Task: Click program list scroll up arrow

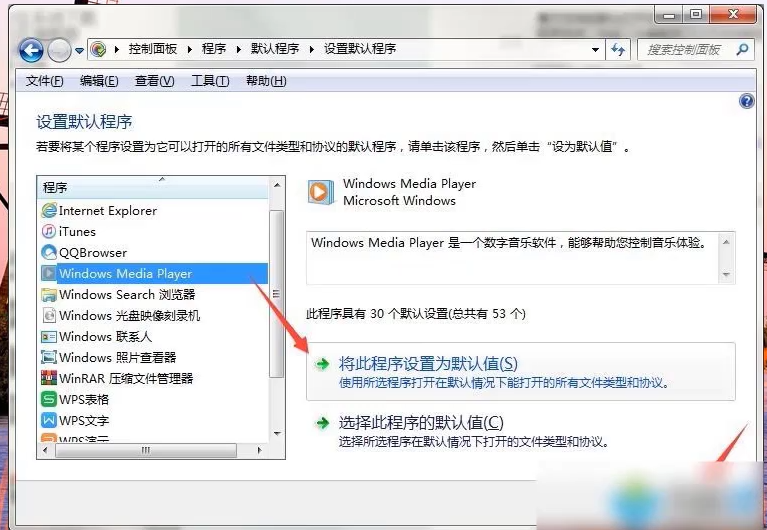Action: tap(277, 185)
